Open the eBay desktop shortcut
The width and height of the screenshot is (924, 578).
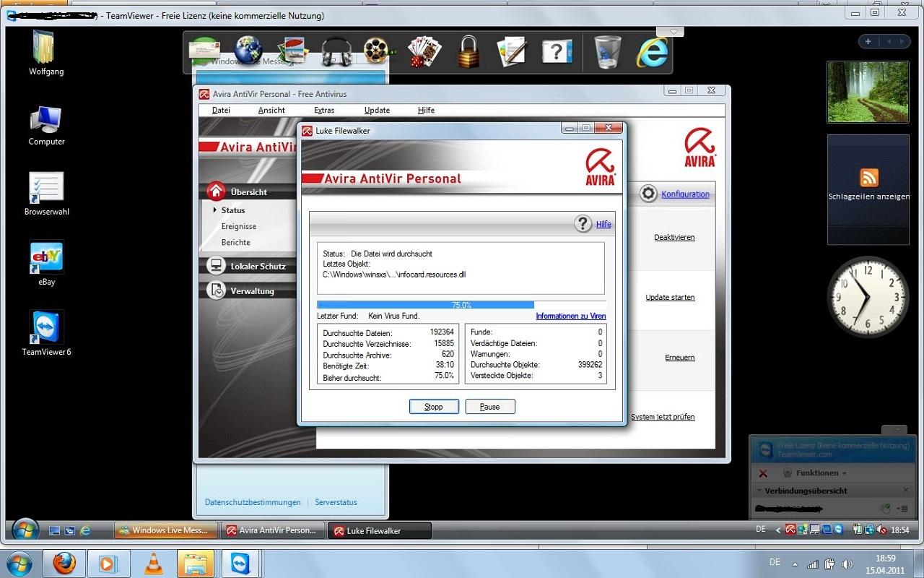pyautogui.click(x=46, y=264)
